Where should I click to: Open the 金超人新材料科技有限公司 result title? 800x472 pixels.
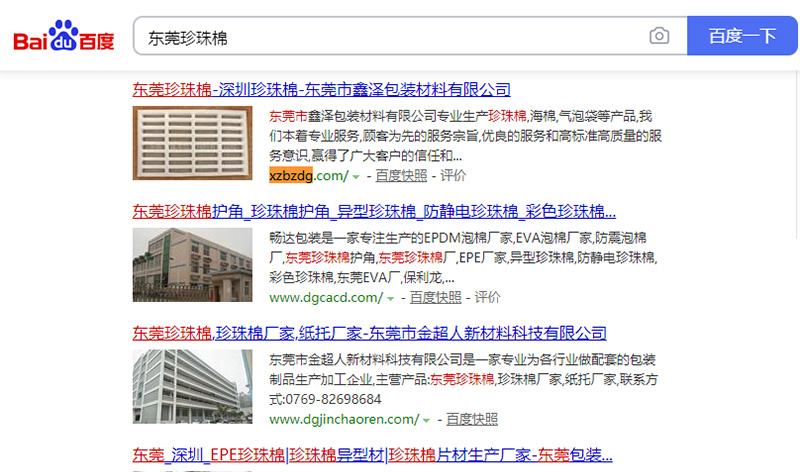(x=369, y=333)
